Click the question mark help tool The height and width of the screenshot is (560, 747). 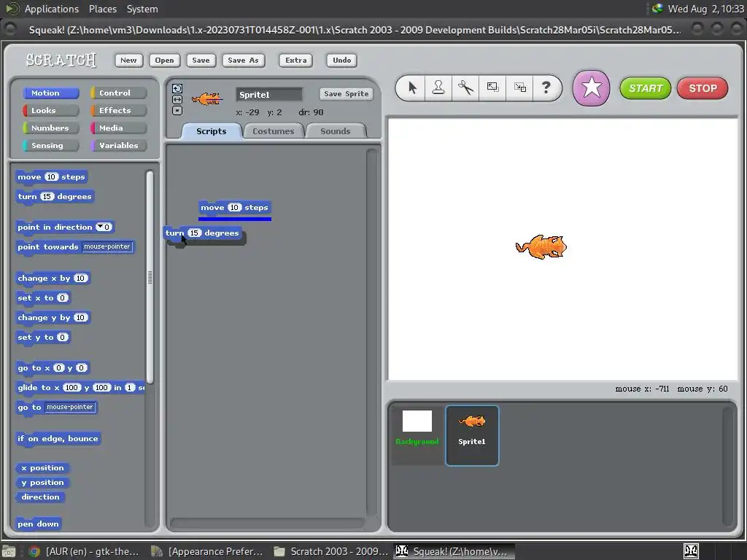click(x=546, y=87)
